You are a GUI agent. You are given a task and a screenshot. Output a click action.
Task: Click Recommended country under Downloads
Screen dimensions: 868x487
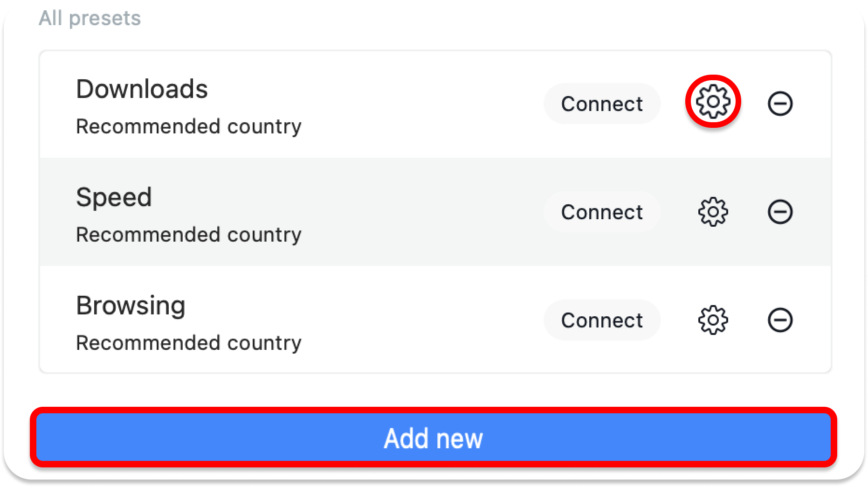point(189,126)
